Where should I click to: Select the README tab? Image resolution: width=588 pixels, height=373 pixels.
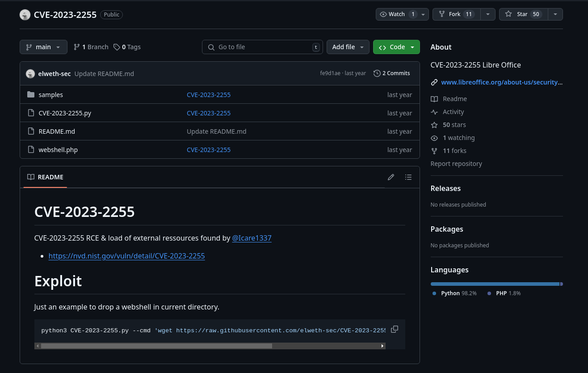45,177
